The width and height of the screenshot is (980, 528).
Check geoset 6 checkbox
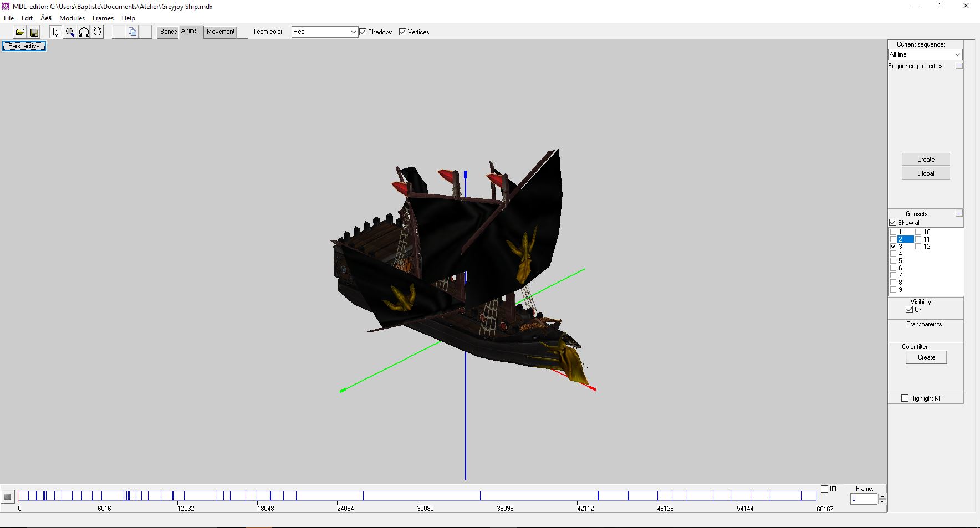pyautogui.click(x=893, y=268)
